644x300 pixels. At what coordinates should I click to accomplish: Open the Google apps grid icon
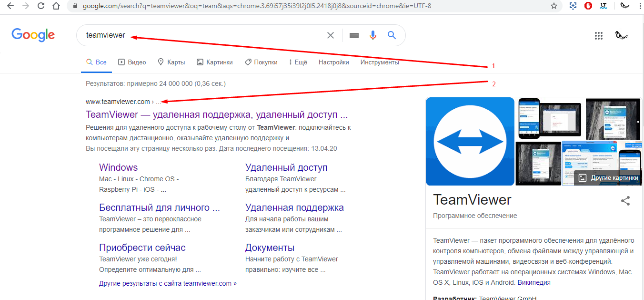(599, 35)
